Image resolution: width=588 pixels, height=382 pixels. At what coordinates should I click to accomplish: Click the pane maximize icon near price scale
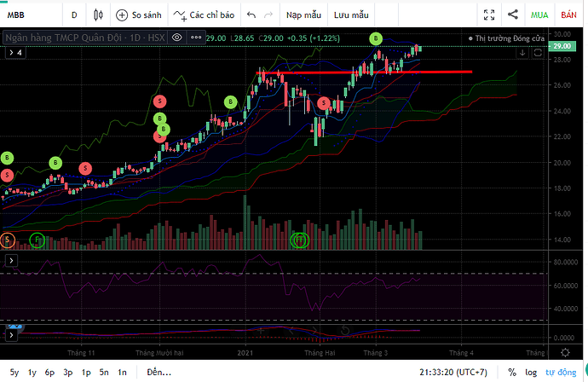click(538, 53)
